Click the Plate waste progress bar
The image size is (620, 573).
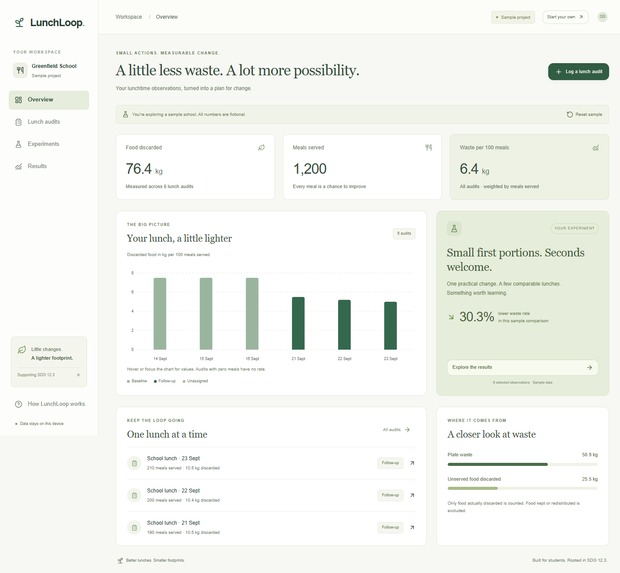pos(522,464)
